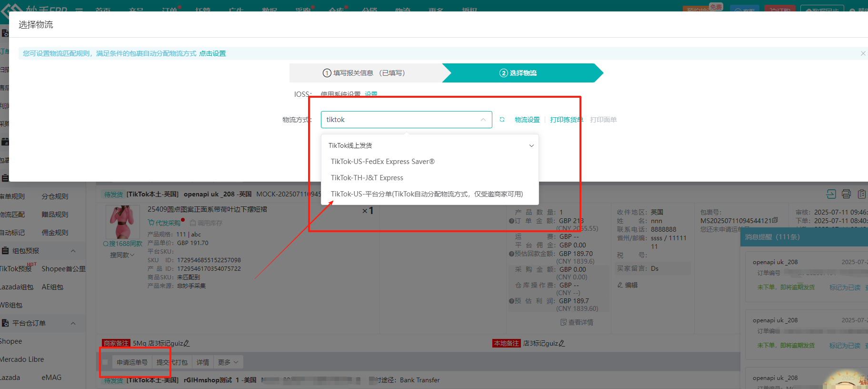Click help icon beside 预估利润
Image resolution: width=868 pixels, height=389 pixels.
511,301
